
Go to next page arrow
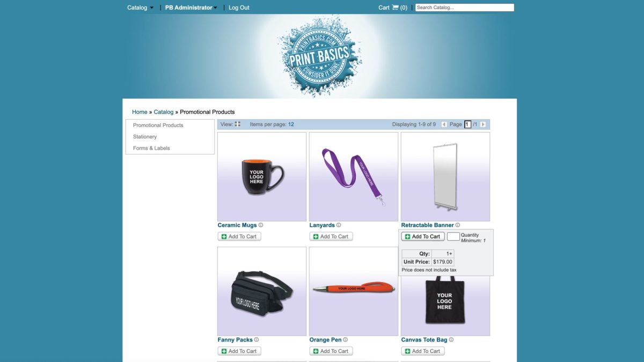pyautogui.click(x=483, y=124)
